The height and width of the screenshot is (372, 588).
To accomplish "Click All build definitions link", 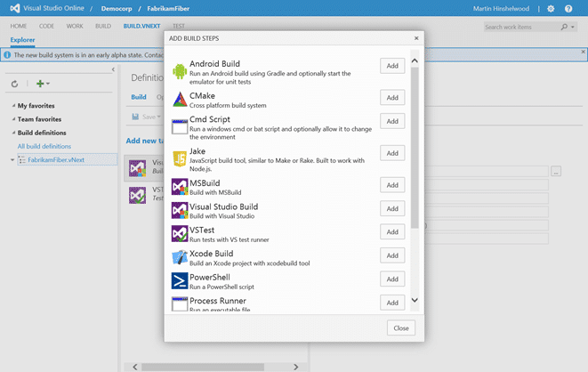I will [x=44, y=146].
